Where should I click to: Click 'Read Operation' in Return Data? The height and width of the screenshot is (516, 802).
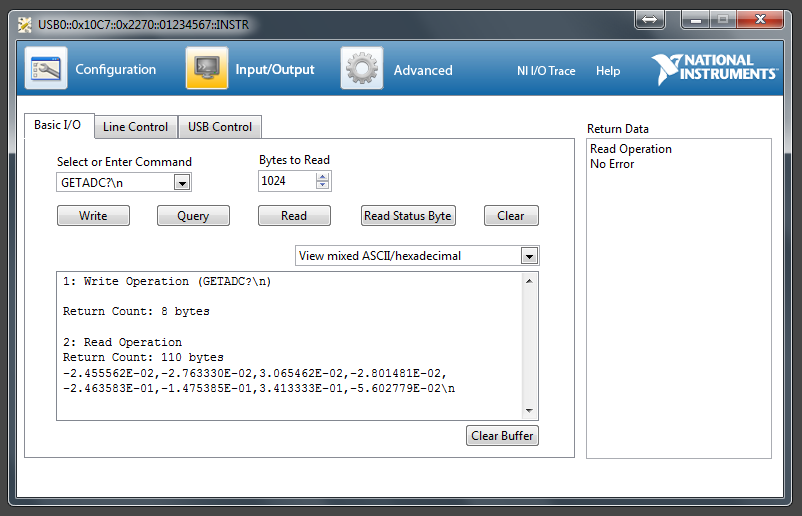631,149
